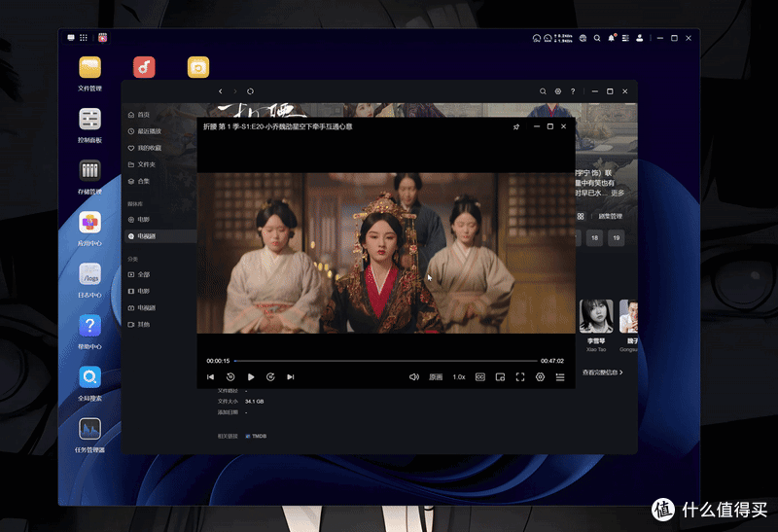The width and height of the screenshot is (778, 532).
Task: Open the language globe icon
Action: 583,38
